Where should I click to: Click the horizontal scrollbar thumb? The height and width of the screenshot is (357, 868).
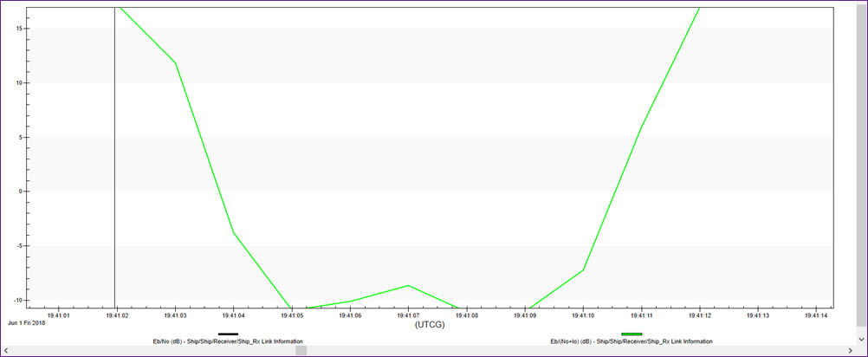301,350
